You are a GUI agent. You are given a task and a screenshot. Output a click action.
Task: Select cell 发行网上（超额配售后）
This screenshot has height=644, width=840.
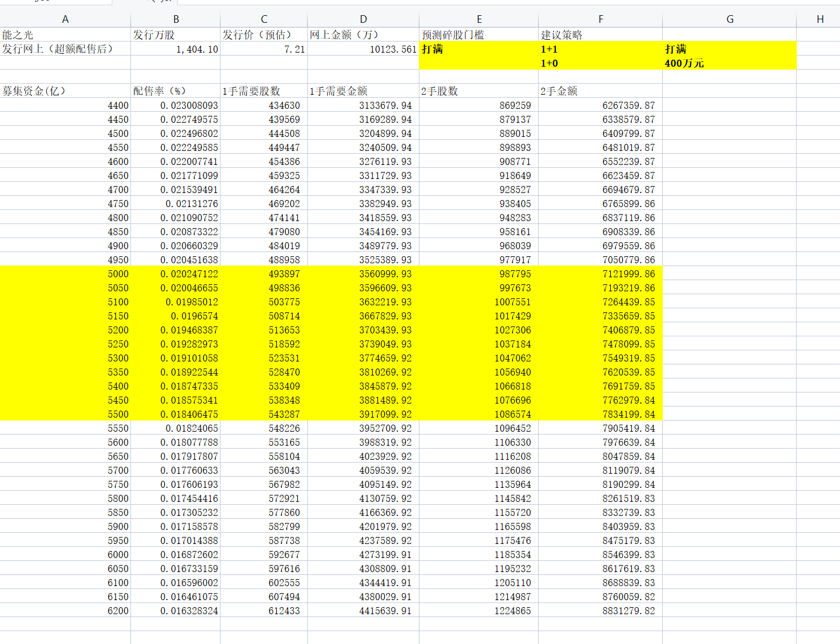[x=65, y=49]
